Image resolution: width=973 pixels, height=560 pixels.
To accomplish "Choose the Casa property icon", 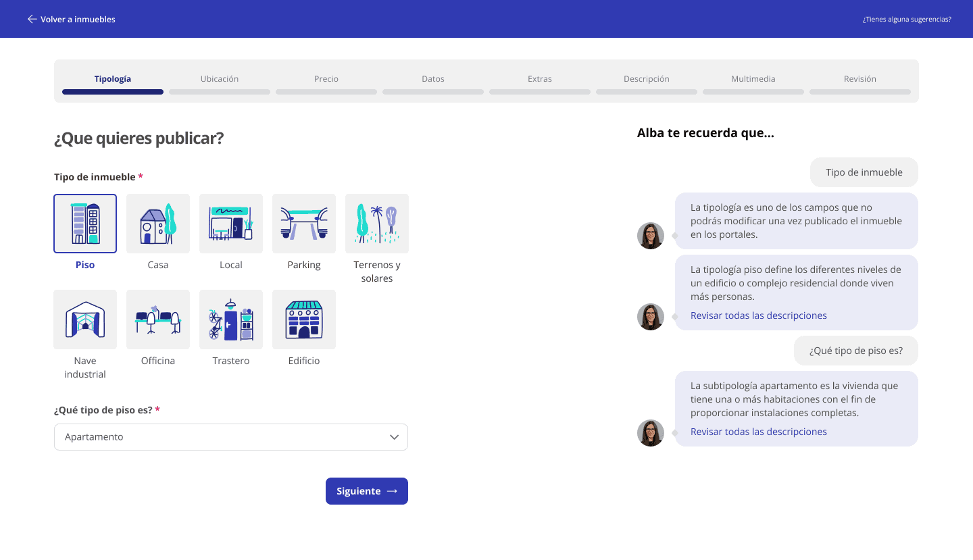I will [158, 224].
